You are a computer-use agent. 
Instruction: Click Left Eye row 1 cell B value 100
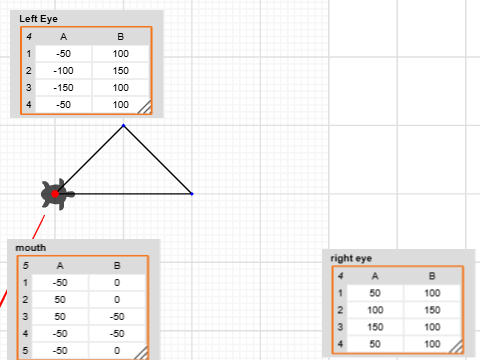click(121, 54)
